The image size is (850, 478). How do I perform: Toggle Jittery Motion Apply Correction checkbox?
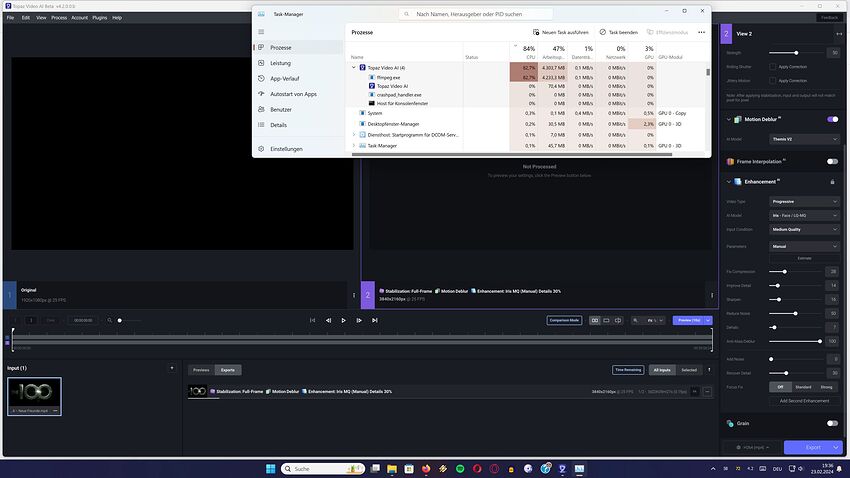pyautogui.click(x=772, y=81)
